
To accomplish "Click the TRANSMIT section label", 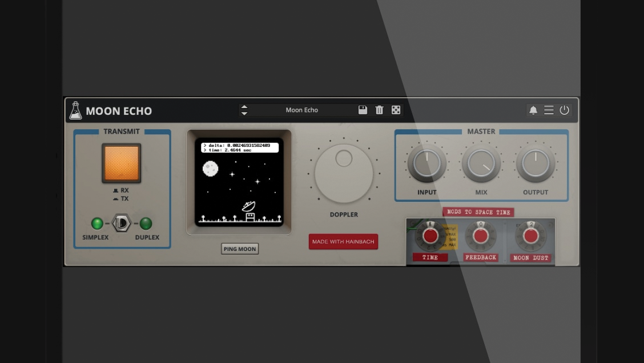I will point(122,131).
